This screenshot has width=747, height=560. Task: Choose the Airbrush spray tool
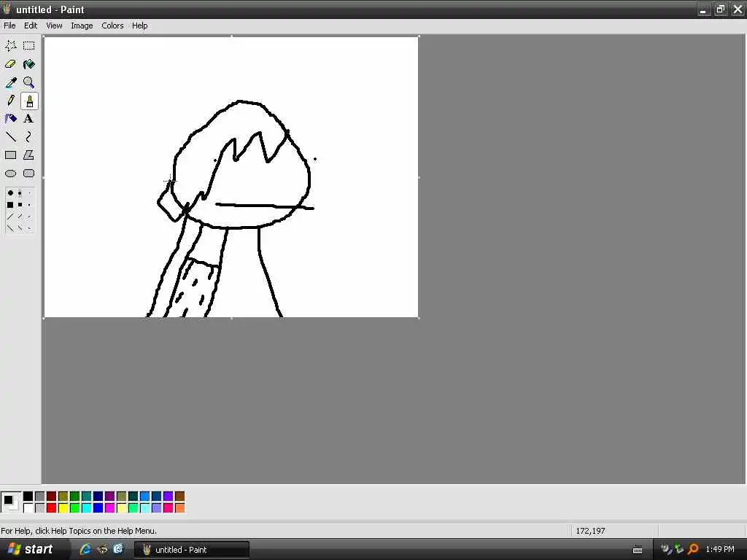10,119
